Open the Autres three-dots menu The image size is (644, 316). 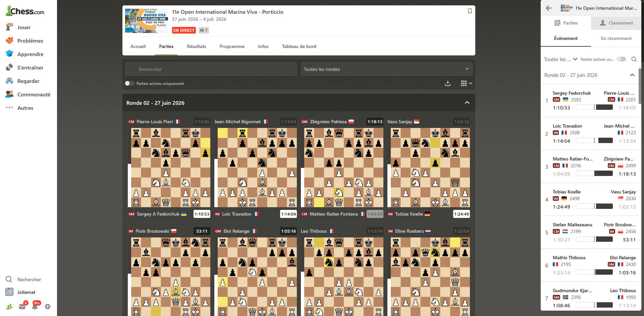click(9, 108)
